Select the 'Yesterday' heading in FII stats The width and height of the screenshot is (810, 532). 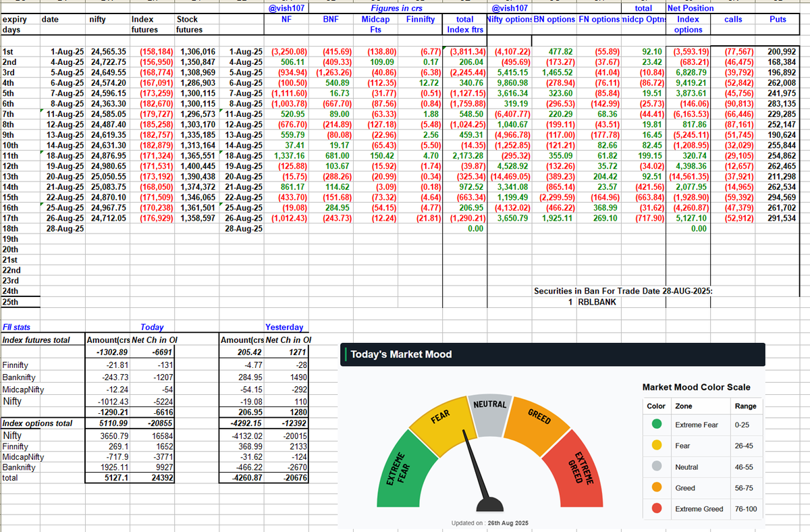284,327
